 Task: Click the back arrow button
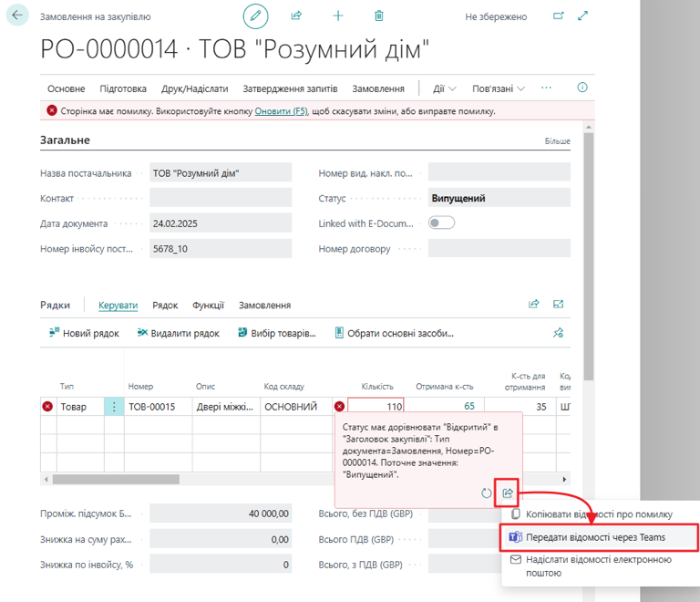click(17, 16)
